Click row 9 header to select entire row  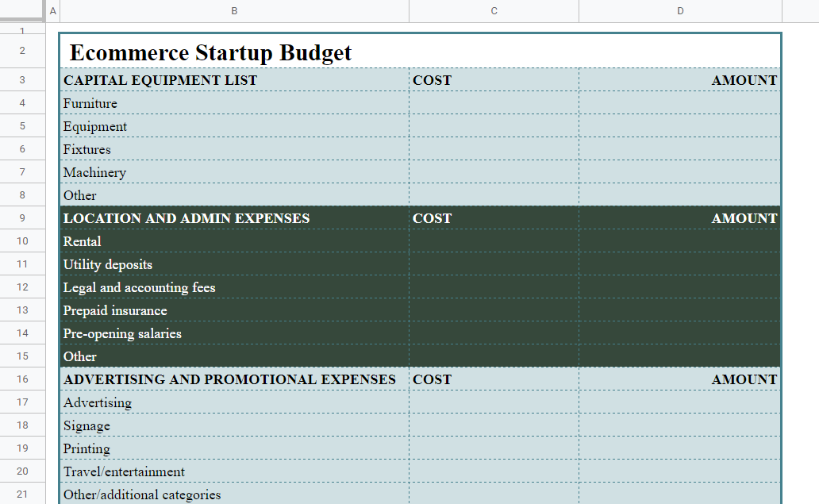[22, 217]
